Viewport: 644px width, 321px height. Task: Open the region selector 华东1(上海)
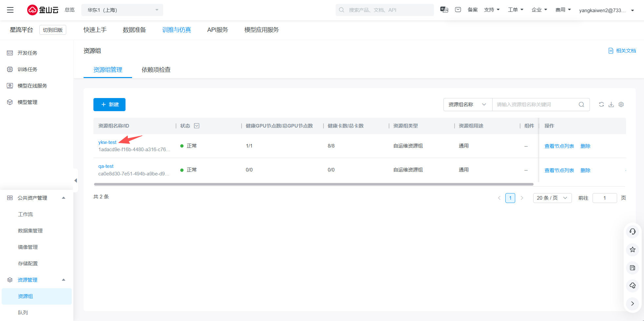pyautogui.click(x=122, y=10)
